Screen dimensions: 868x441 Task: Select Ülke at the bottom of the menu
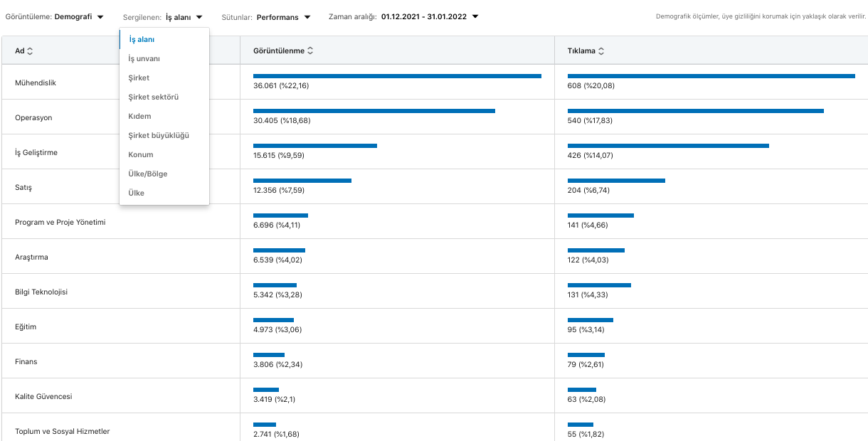(136, 193)
